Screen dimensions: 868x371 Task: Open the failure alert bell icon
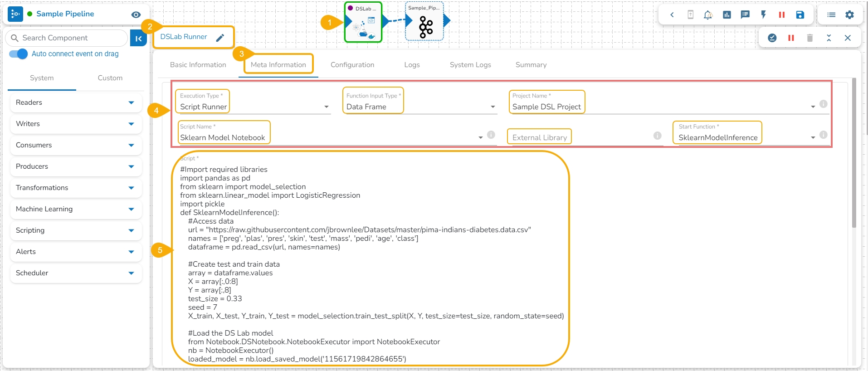[708, 15]
